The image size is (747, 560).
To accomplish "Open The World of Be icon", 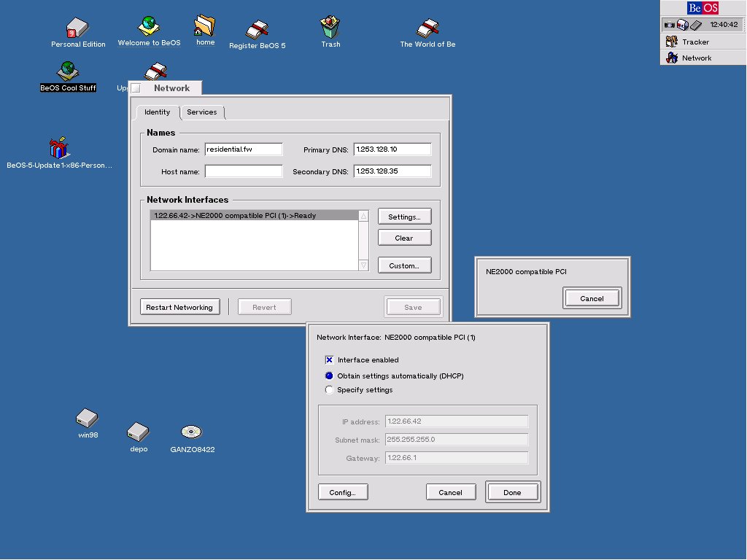I will coord(427,29).
